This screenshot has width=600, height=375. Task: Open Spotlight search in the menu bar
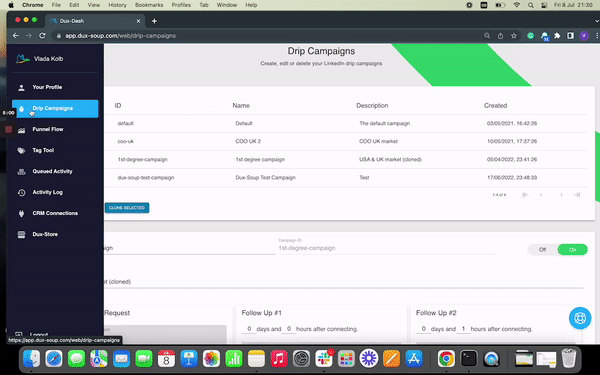pyautogui.click(x=530, y=5)
